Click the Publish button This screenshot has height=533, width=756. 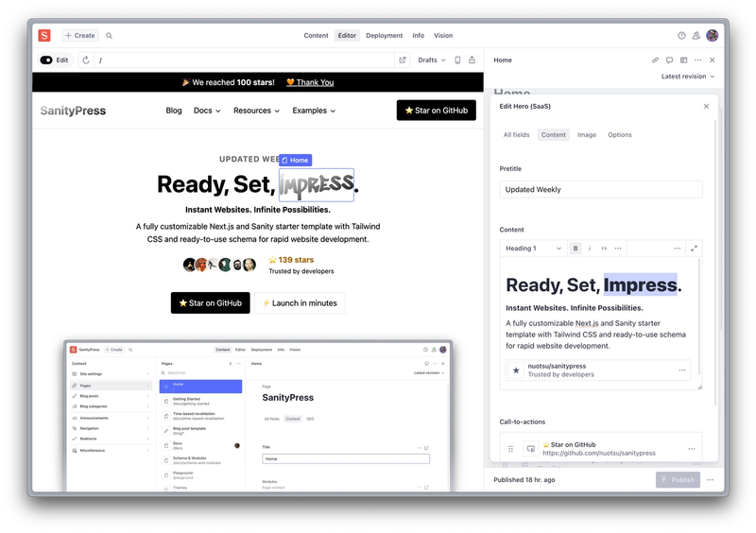[678, 480]
